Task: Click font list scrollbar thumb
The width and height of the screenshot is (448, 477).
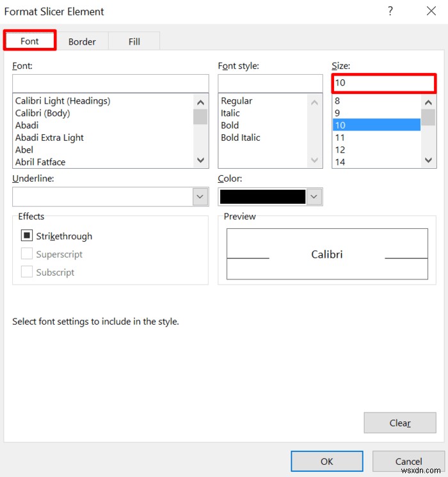Action: (200, 117)
